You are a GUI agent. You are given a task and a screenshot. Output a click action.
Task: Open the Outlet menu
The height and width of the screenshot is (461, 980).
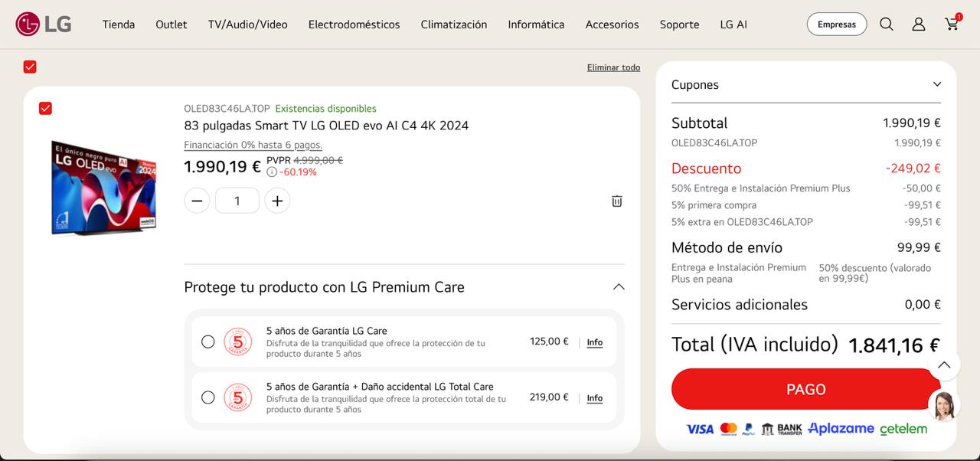click(x=171, y=25)
